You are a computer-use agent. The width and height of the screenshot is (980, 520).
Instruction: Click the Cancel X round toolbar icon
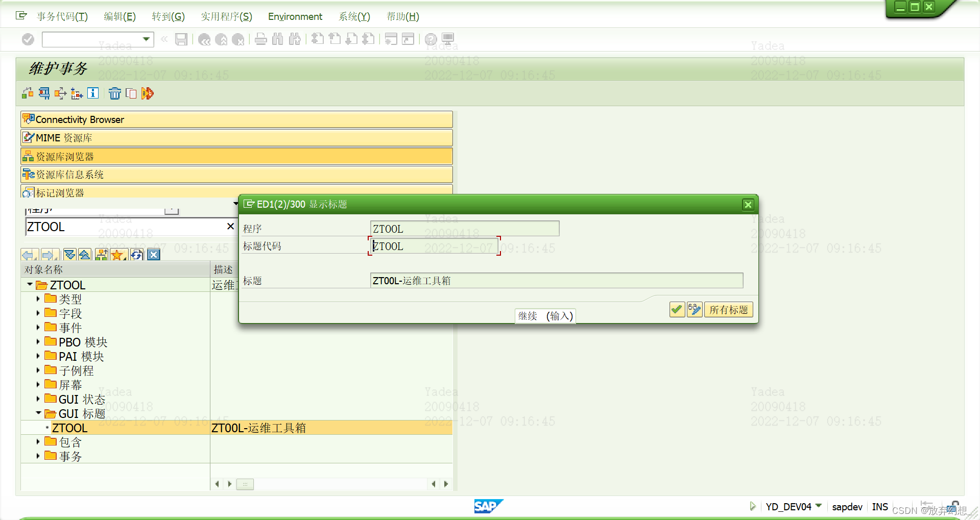[238, 39]
